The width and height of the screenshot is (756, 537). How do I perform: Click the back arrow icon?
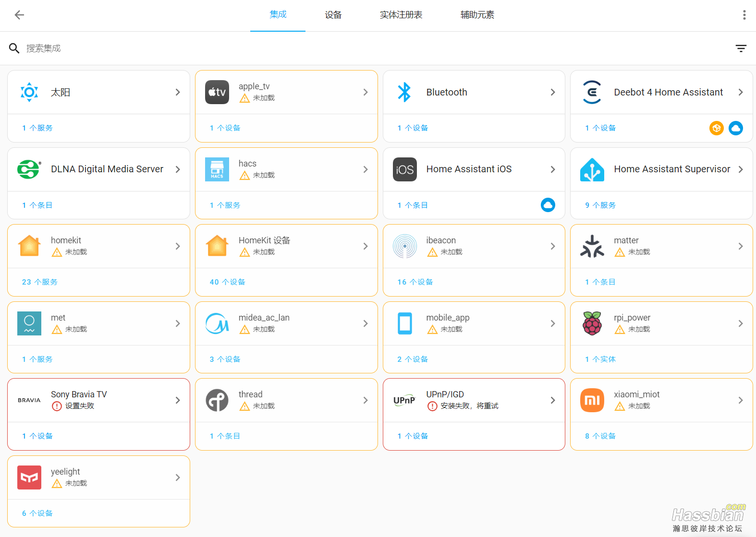pyautogui.click(x=19, y=15)
